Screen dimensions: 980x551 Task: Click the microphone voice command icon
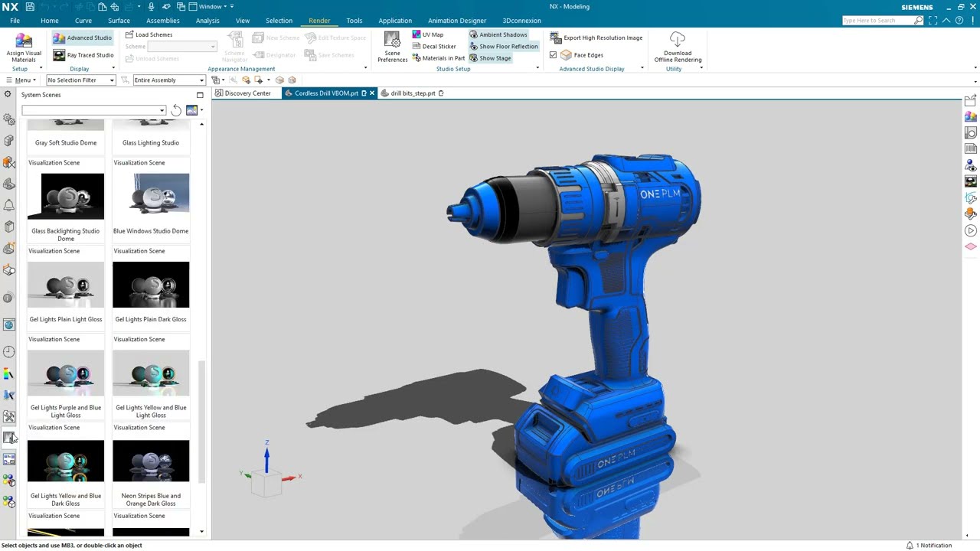coord(151,6)
